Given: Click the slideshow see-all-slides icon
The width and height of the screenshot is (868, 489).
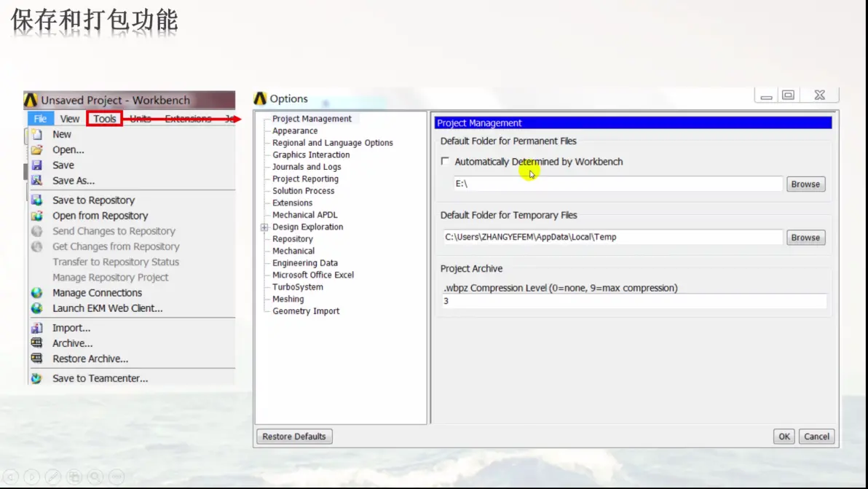Looking at the screenshot, I should click(x=74, y=477).
